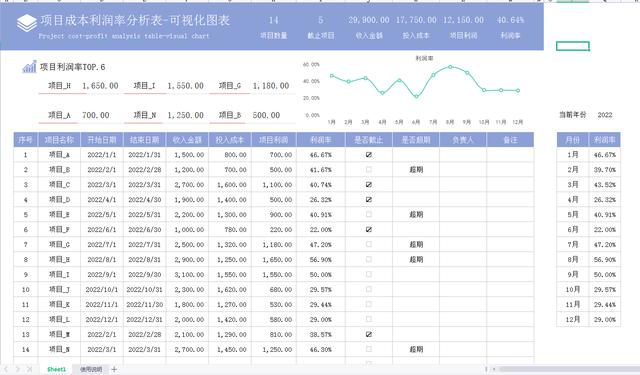Viewport: 640px width, 375px height.
Task: Check the 是否截止 checkbox for 项目_I
Action: coord(369,274)
